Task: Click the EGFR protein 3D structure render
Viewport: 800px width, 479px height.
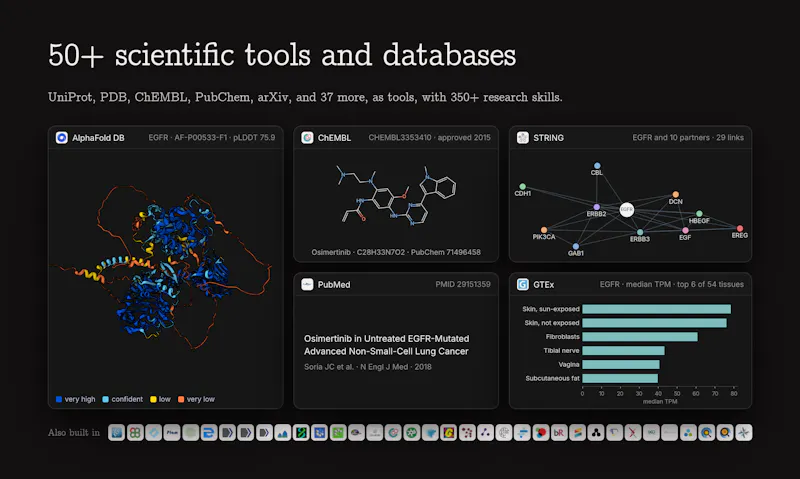Action: pyautogui.click(x=163, y=268)
